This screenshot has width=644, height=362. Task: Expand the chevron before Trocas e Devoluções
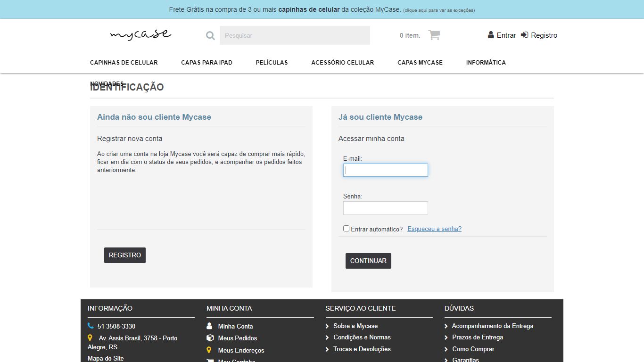coord(327,349)
